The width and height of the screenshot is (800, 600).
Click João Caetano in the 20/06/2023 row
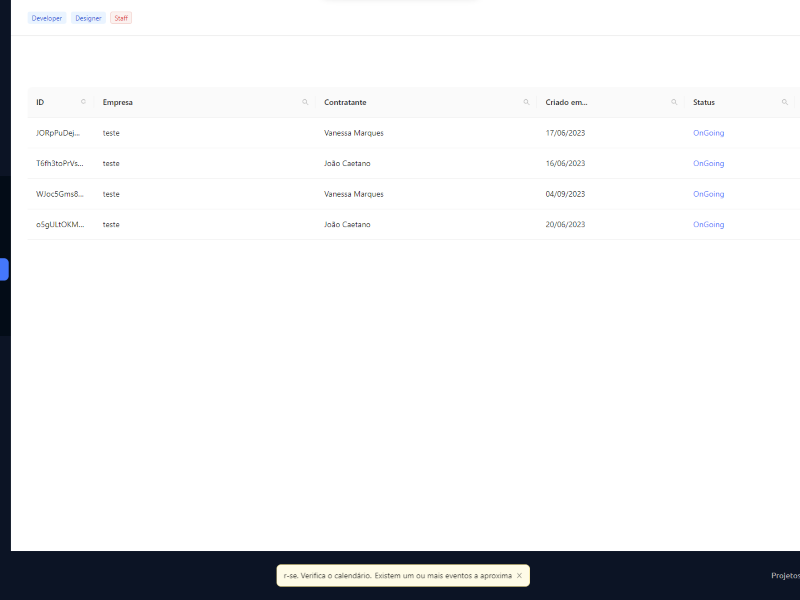347,224
